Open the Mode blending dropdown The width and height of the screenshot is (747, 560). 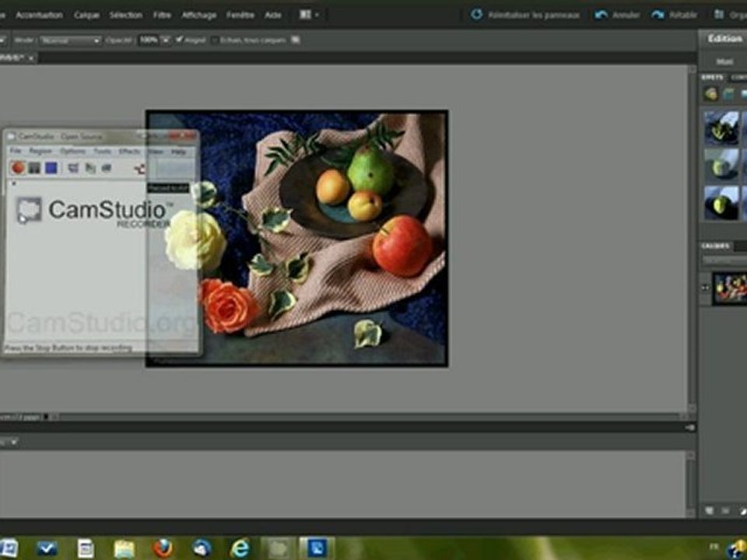tap(71, 40)
